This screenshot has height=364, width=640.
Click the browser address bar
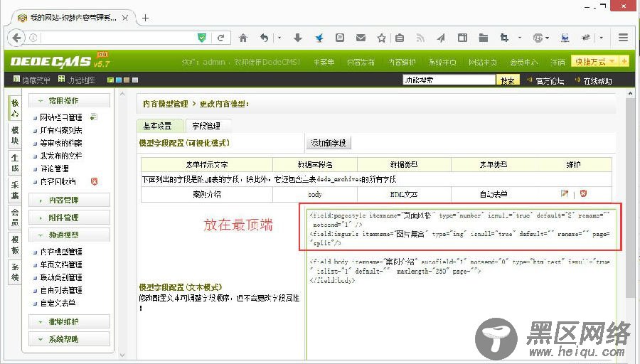[118, 38]
